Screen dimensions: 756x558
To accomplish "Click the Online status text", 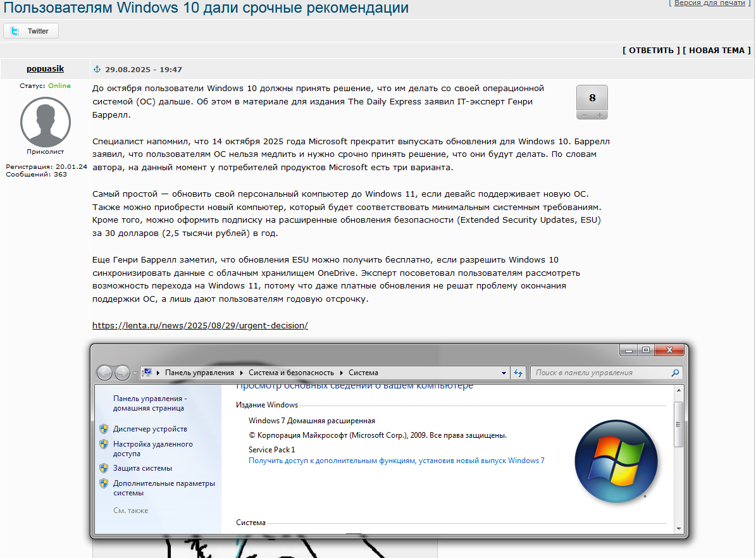I will [x=59, y=86].
